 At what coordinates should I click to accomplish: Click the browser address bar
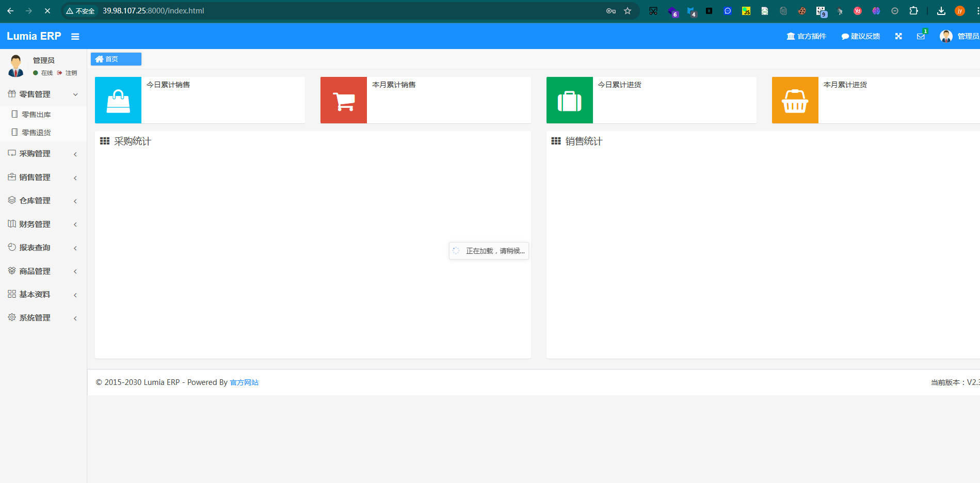point(351,11)
